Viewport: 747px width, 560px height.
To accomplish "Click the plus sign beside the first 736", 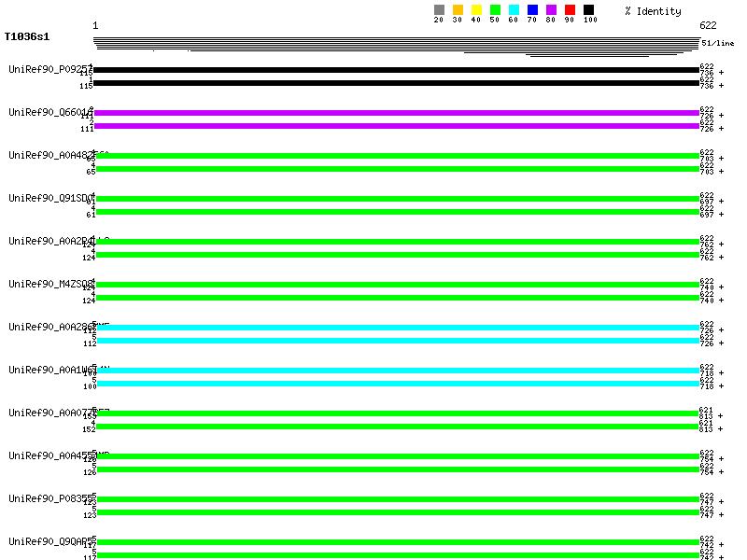I will 721,73.
